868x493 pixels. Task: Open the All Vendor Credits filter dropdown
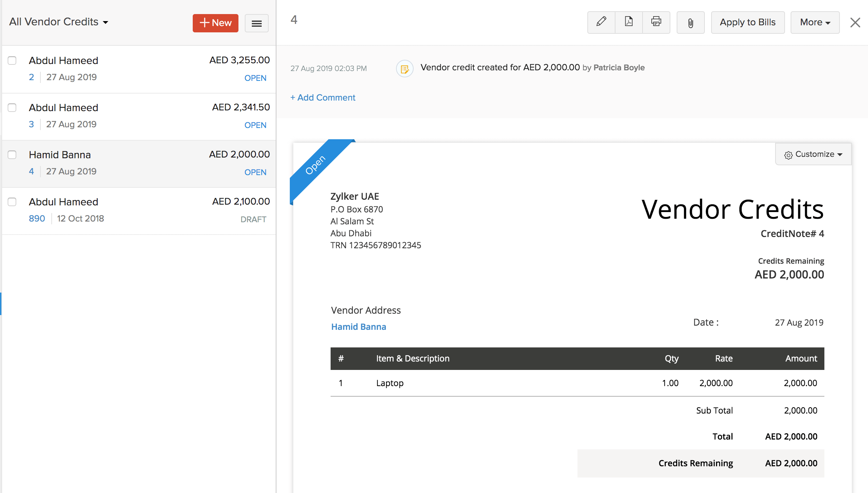pyautogui.click(x=58, y=21)
